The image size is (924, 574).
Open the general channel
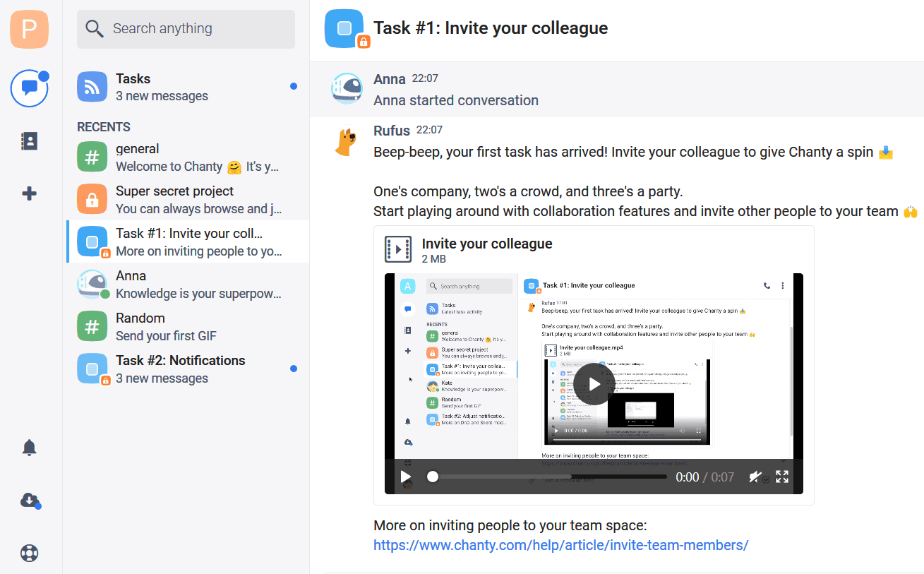click(x=187, y=157)
